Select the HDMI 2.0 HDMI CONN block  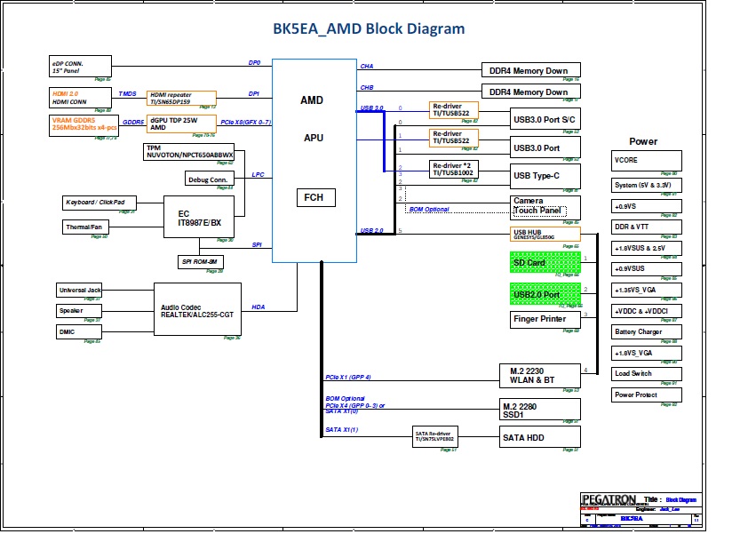(80, 98)
